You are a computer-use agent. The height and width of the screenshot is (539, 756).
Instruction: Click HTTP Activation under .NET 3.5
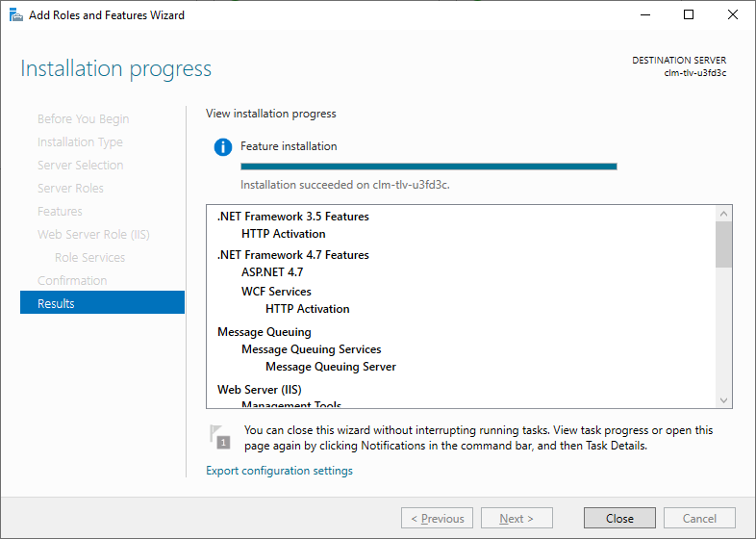[284, 234]
